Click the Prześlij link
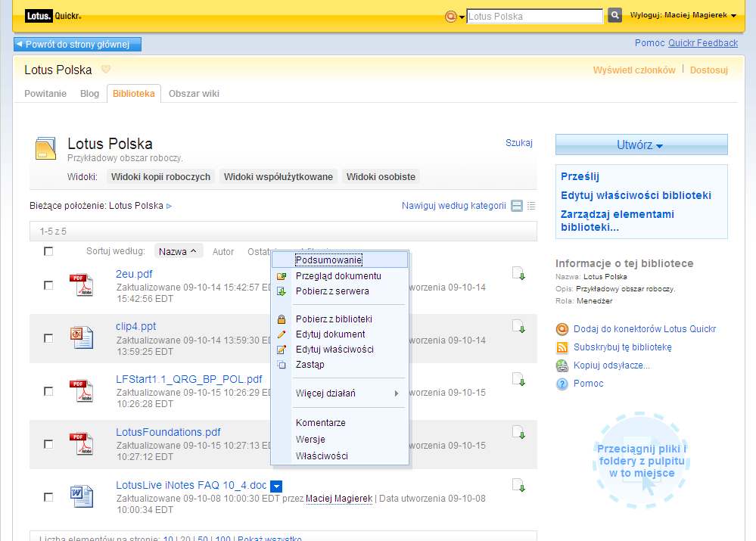 [x=580, y=176]
